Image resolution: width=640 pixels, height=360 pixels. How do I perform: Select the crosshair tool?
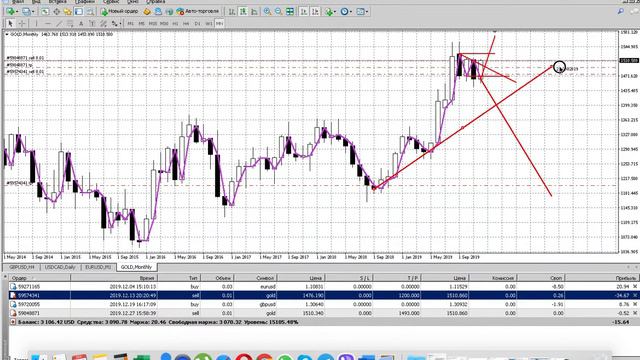pos(22,24)
